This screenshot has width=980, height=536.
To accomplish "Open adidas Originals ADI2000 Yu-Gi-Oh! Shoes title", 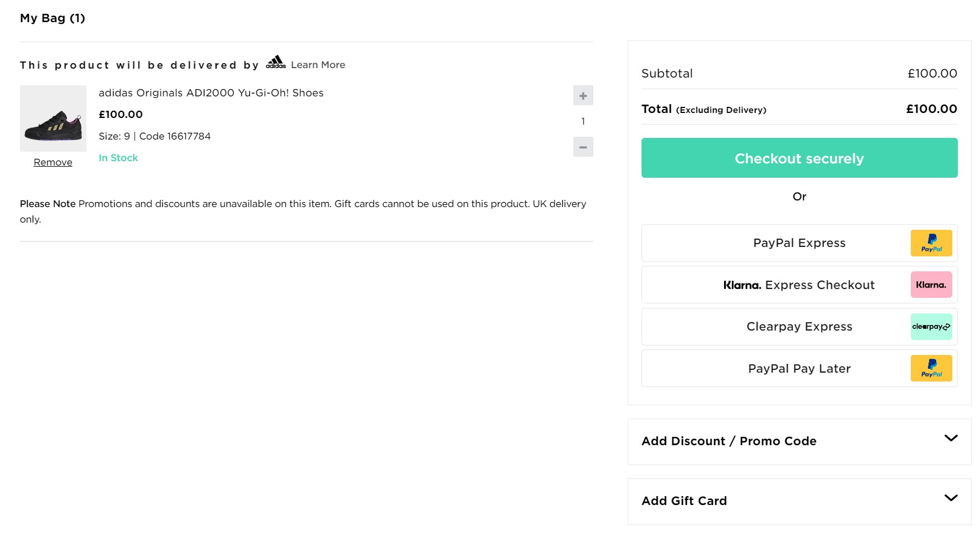I will point(211,92).
